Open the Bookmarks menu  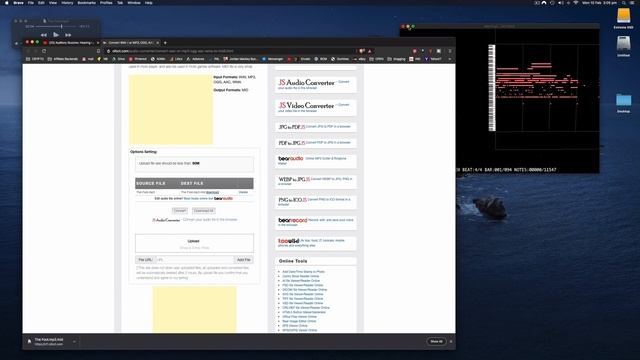click(x=87, y=2)
